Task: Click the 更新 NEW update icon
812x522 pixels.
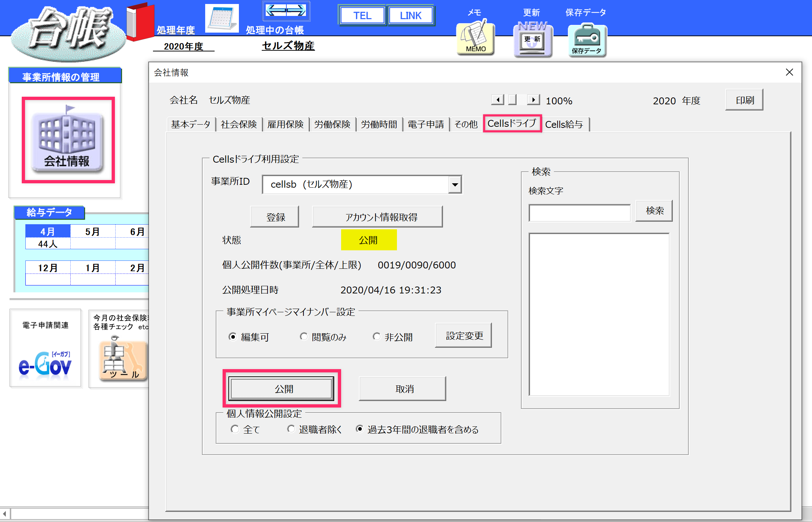Action: (533, 39)
